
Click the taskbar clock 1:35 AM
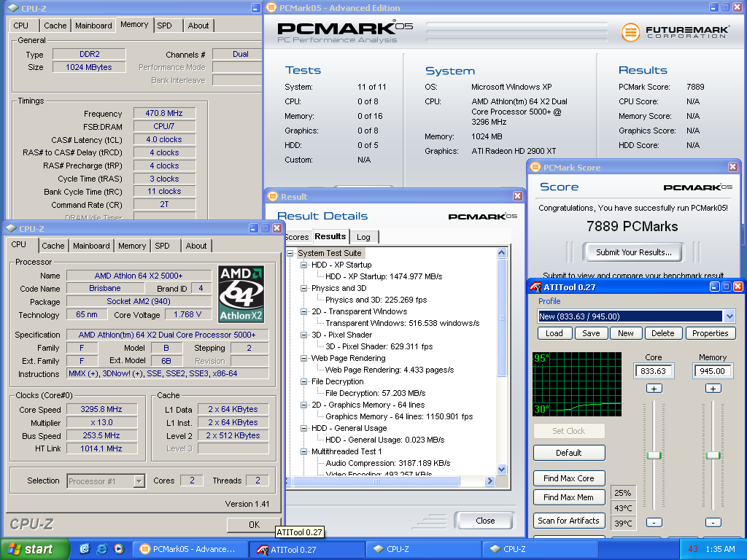point(720,549)
